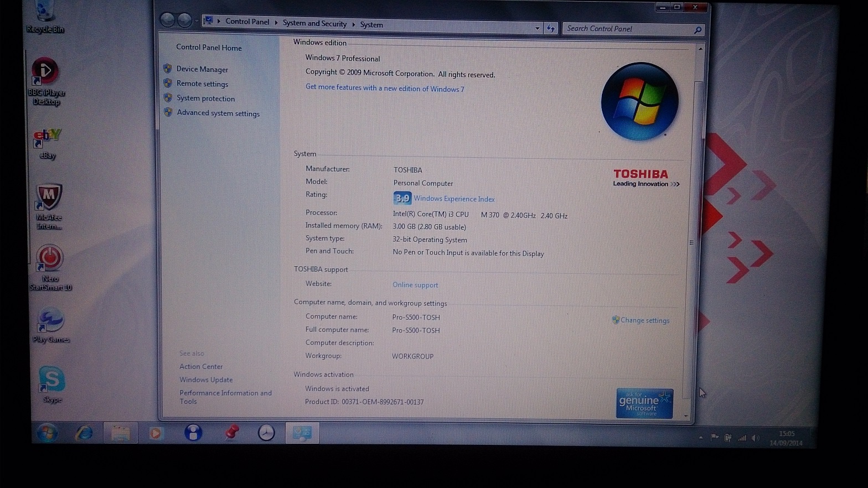Screen dimensions: 868x488
Task: Select BBC iPlayer Desktop icon
Action: click(45, 81)
